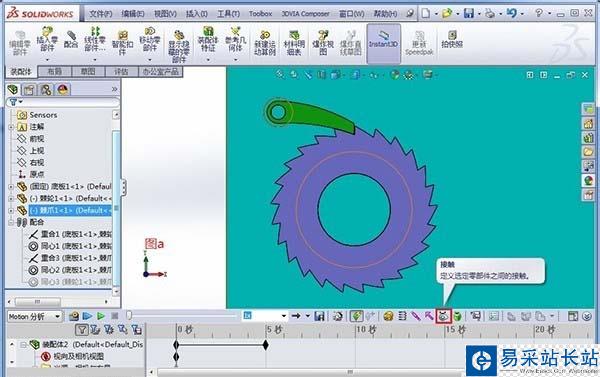Viewport: 600px width, 377px height.
Task: Expand the (-) 棘轮1<1> component node
Action: click(11, 199)
